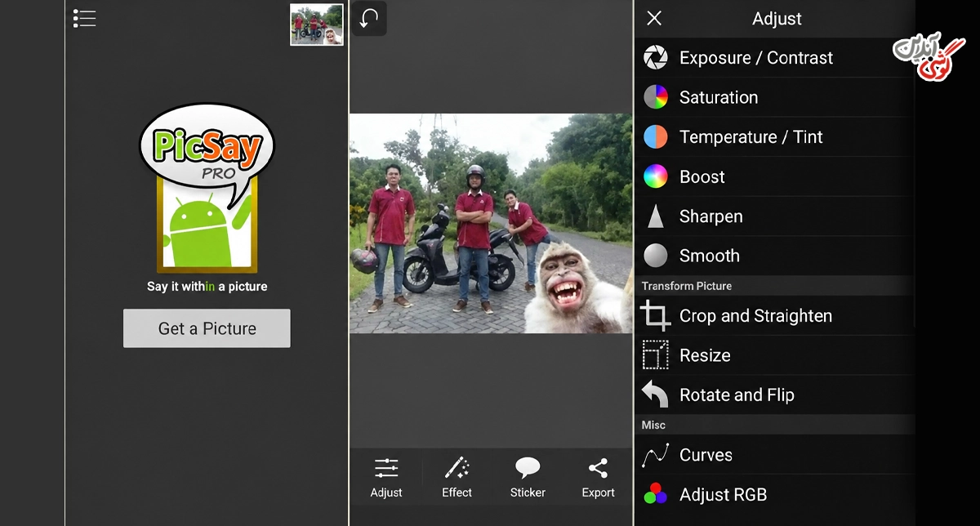Click the Rotate and Flip arrow icon
This screenshot has width=980, height=526.
(656, 395)
